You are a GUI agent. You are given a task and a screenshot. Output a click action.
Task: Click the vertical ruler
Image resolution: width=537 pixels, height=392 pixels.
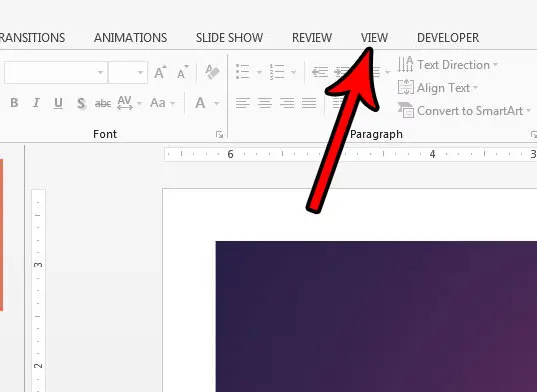click(38, 291)
